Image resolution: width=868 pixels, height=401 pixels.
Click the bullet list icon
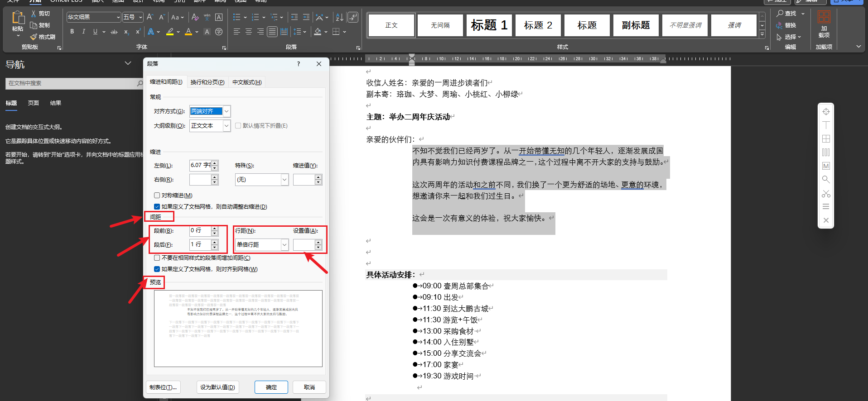236,17
